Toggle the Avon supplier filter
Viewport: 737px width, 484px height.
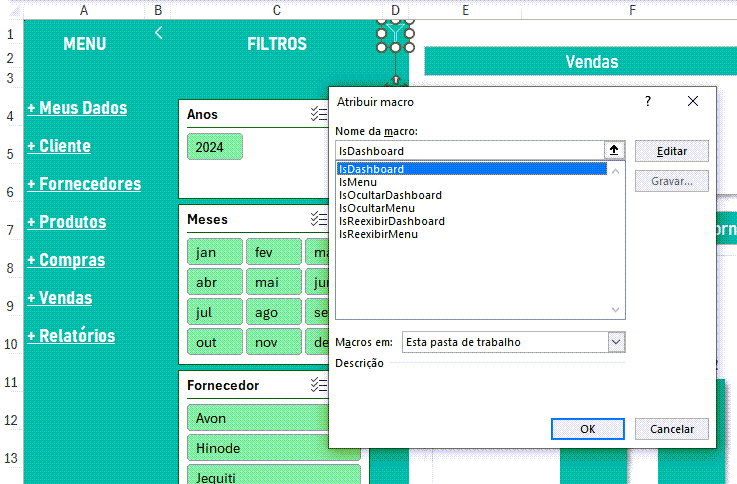coord(258,418)
